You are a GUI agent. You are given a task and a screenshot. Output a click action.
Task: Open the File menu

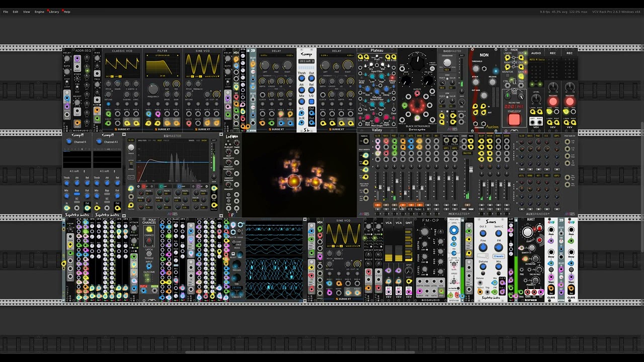(6, 12)
